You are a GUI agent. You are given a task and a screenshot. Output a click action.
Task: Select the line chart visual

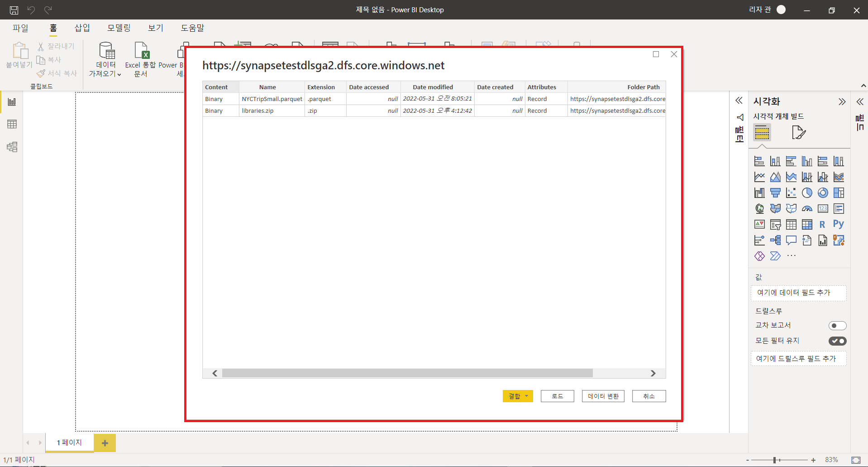pyautogui.click(x=759, y=177)
